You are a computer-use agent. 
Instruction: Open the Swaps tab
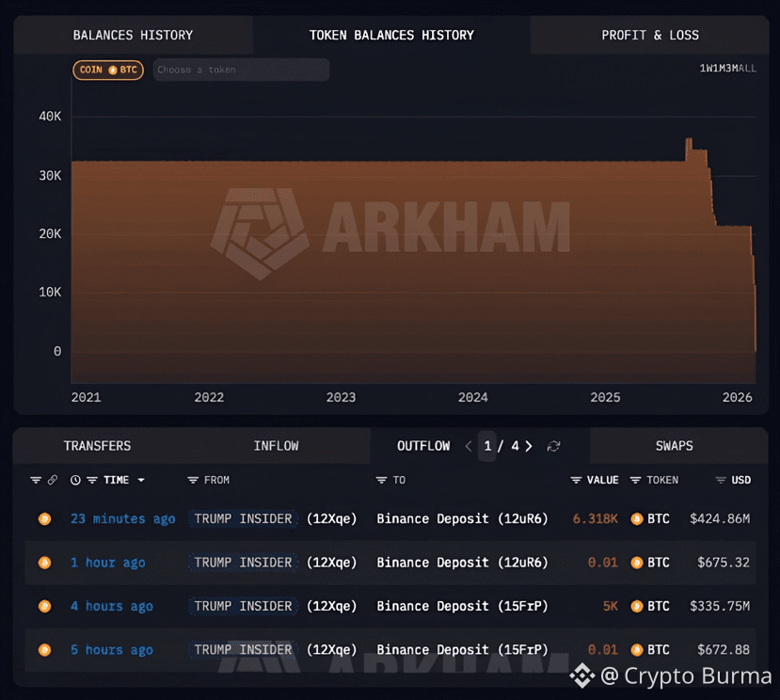(674, 446)
